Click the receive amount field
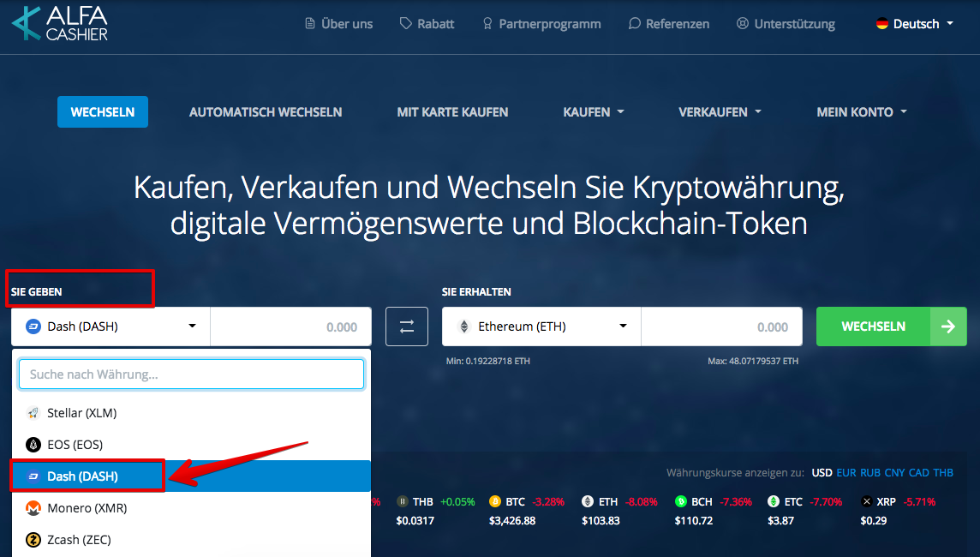This screenshot has height=557, width=980. pyautogui.click(x=722, y=326)
